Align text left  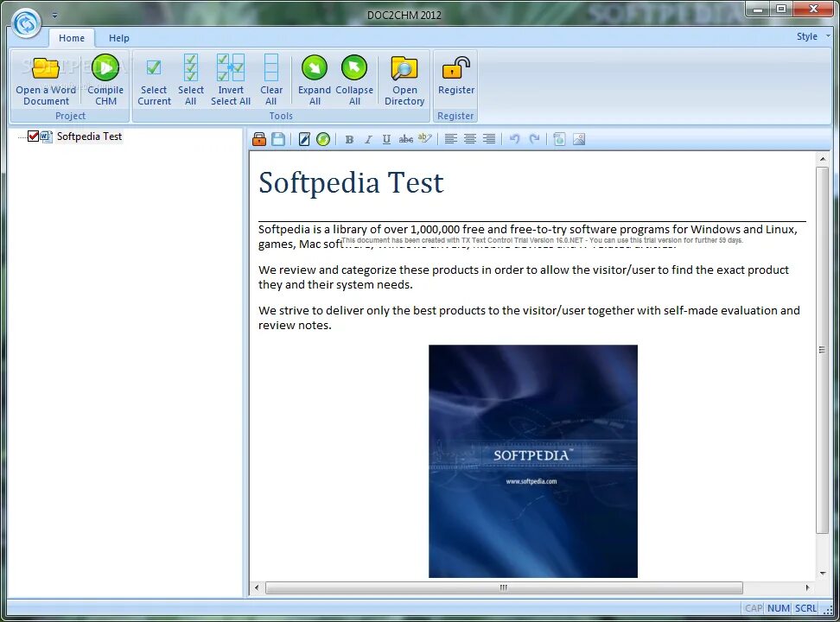451,139
